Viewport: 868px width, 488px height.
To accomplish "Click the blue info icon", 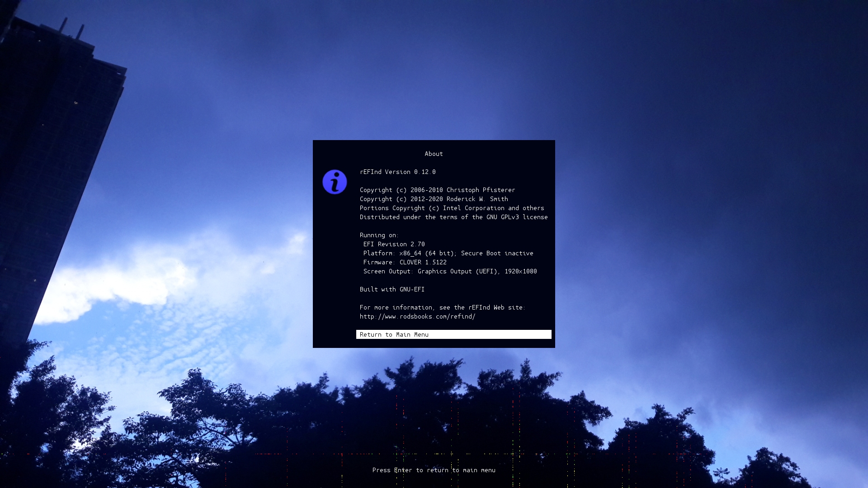I will tap(335, 182).
